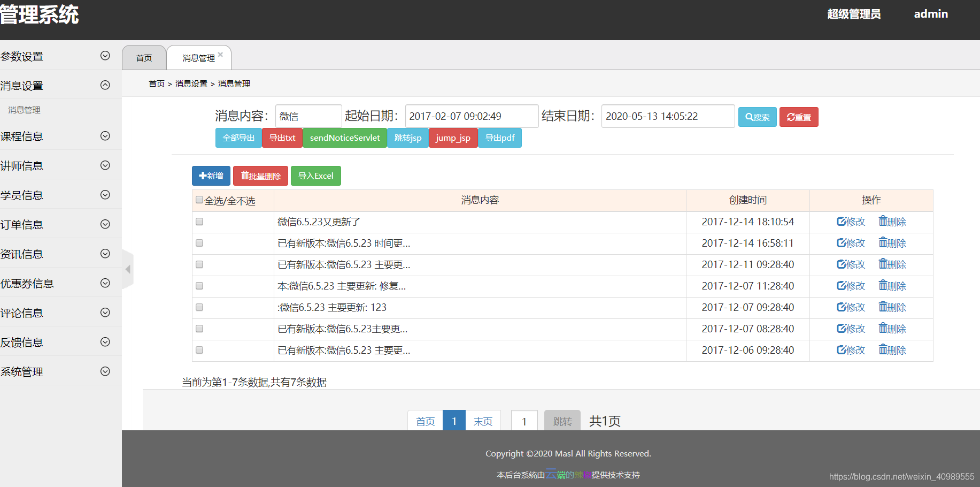Click the jump_jsp button
Image resolution: width=980 pixels, height=487 pixels.
[453, 138]
